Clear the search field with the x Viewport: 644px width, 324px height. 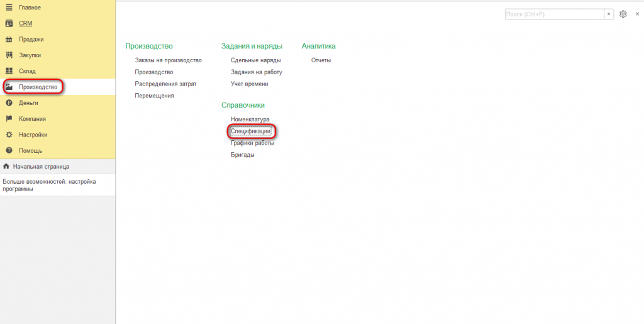pos(609,14)
